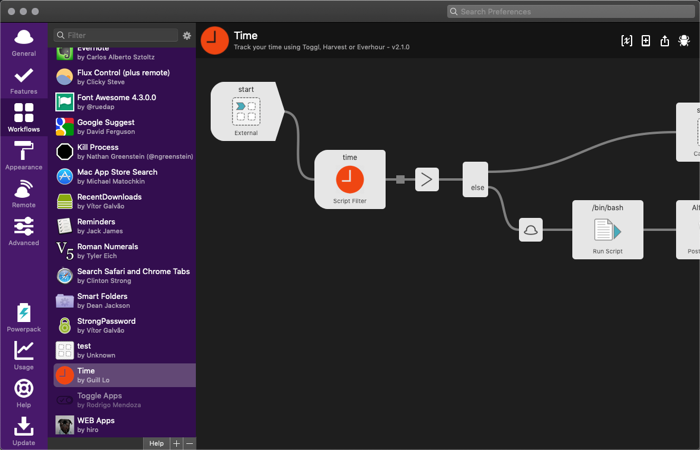Select the RecentDownloads workflow
This screenshot has width=700, height=450.
tap(125, 201)
